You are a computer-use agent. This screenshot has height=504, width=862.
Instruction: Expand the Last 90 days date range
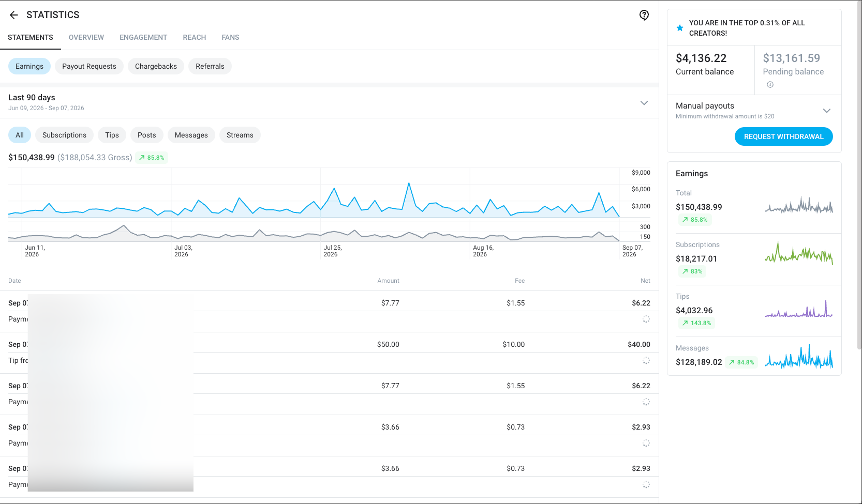pos(644,103)
